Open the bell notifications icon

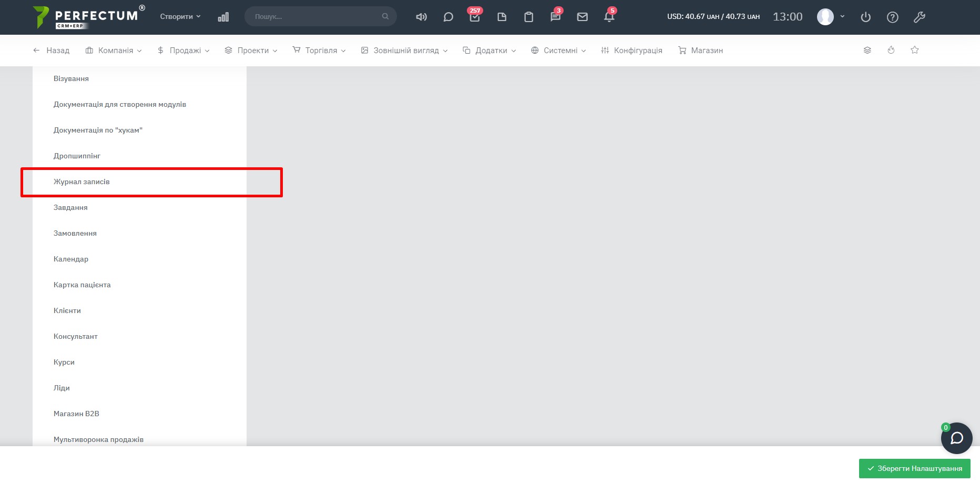pyautogui.click(x=609, y=17)
